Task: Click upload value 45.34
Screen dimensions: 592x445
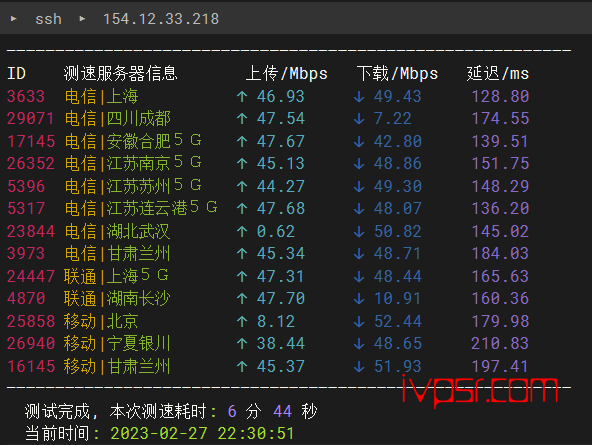Action: pyautogui.click(x=281, y=253)
